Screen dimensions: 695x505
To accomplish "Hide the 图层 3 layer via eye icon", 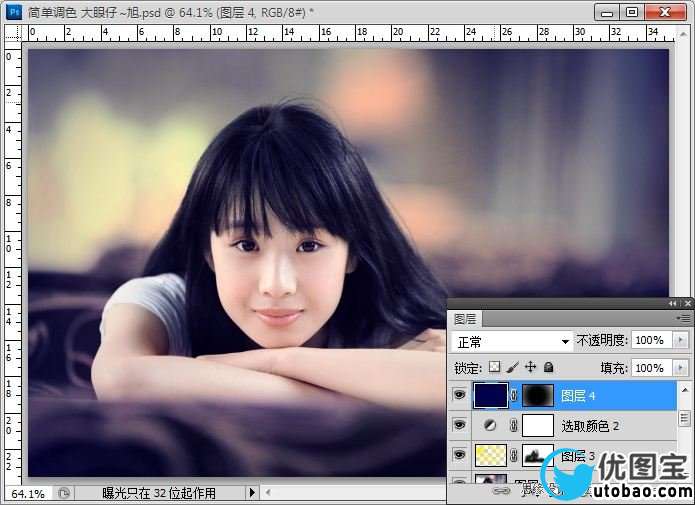I will 460,454.
